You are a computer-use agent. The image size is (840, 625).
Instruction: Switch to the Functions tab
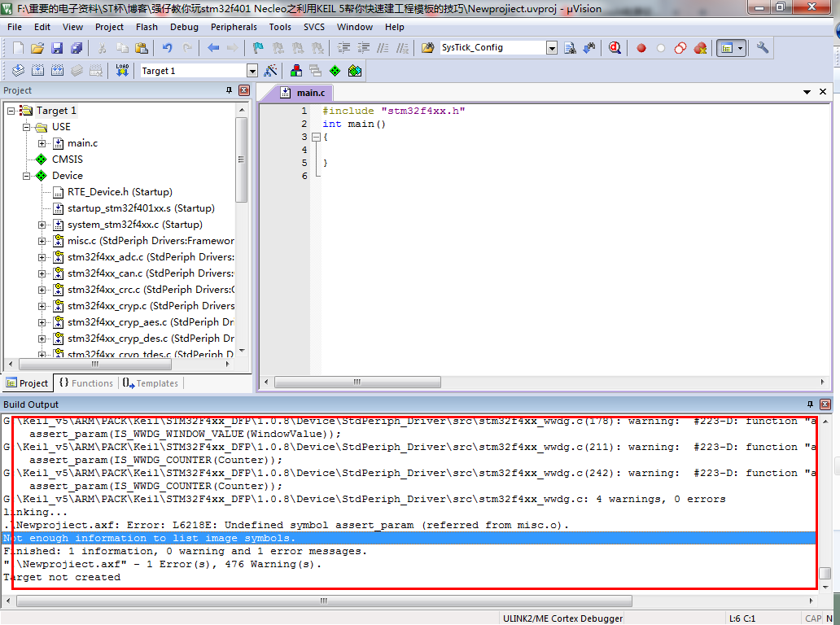86,383
